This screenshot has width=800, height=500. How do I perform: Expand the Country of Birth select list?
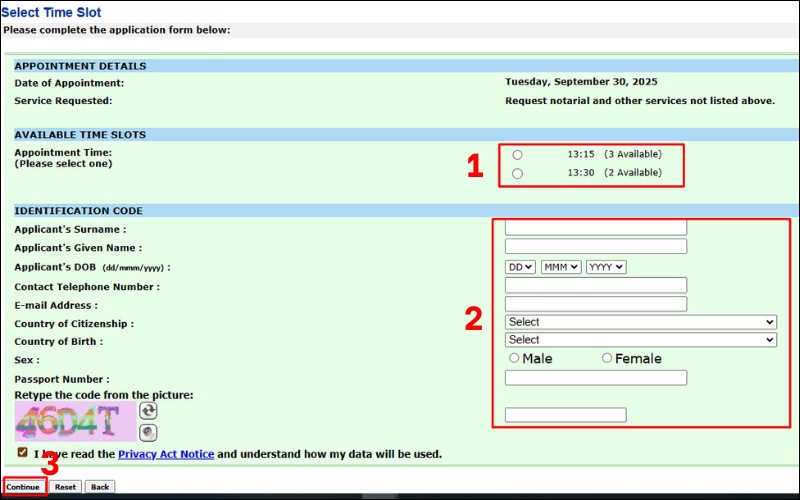pos(640,340)
